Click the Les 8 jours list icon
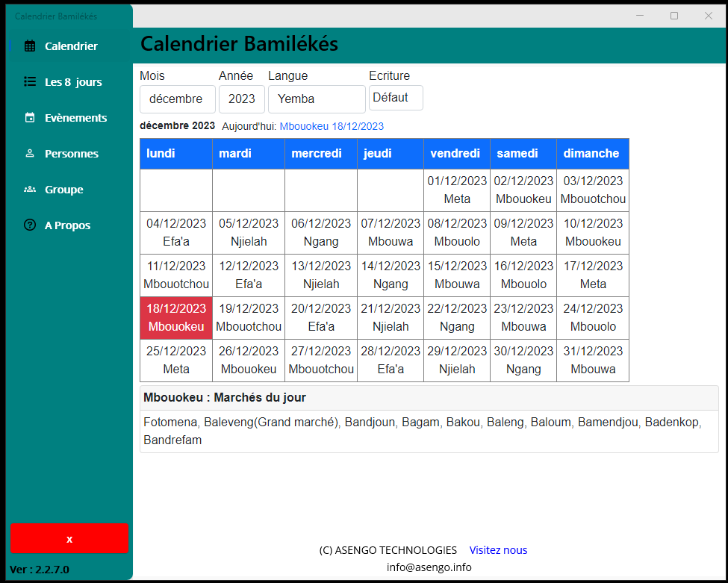Screen dimensions: 728x583 click(x=30, y=81)
